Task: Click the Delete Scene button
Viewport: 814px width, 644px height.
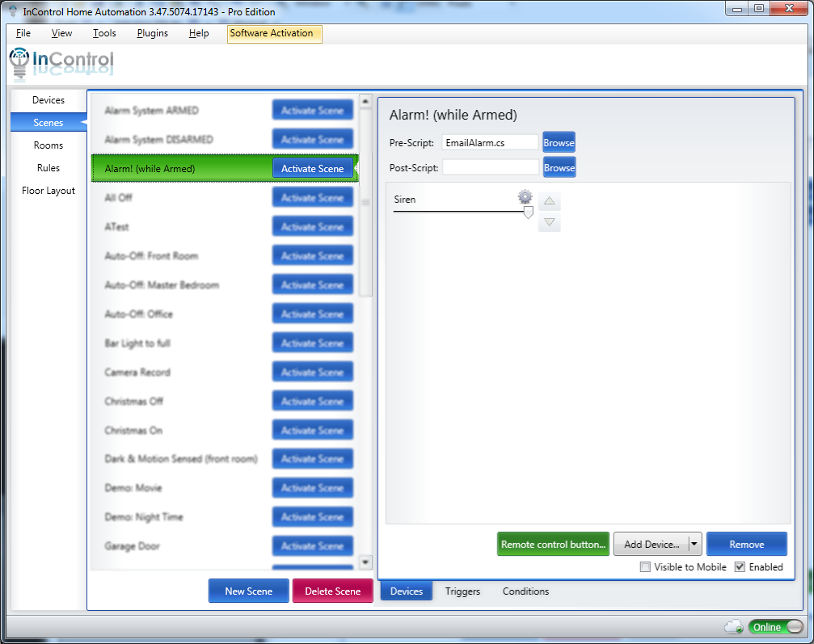Action: coord(332,591)
